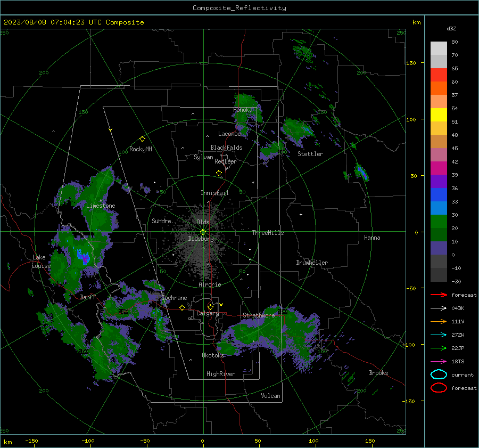Select the RedDeer label
The height and width of the screenshot is (448, 479).
click(x=226, y=161)
